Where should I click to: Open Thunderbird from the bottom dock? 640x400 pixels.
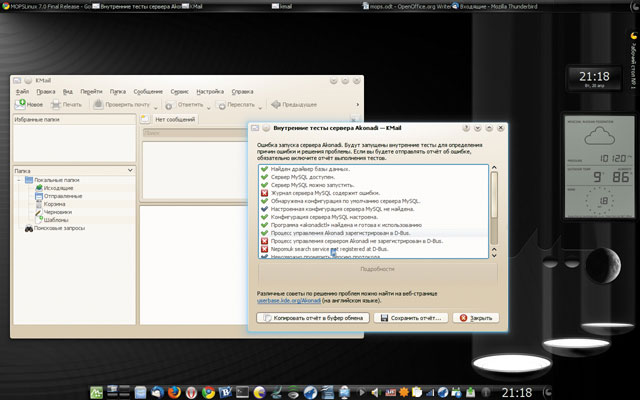point(157,392)
